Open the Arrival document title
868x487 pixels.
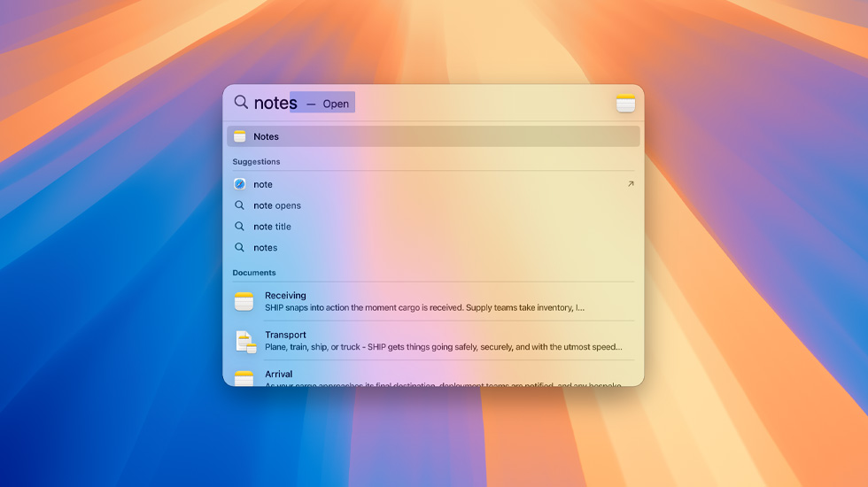(x=279, y=375)
